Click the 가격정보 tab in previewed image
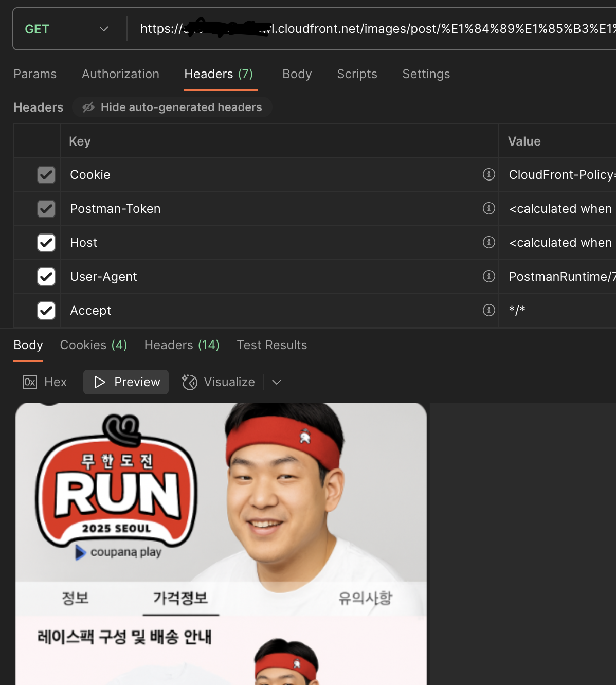The width and height of the screenshot is (616, 685). pyautogui.click(x=180, y=598)
